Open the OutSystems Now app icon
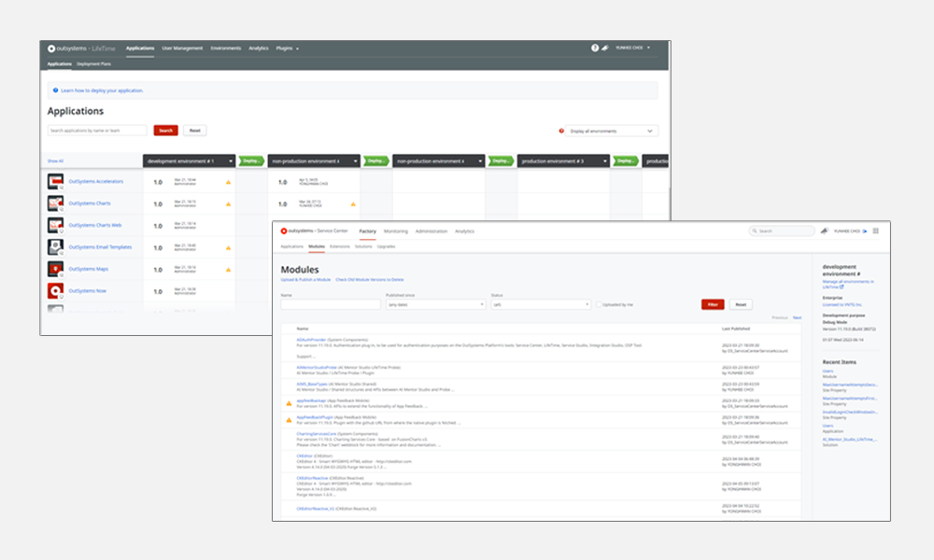The width and height of the screenshot is (934, 560). [55, 291]
